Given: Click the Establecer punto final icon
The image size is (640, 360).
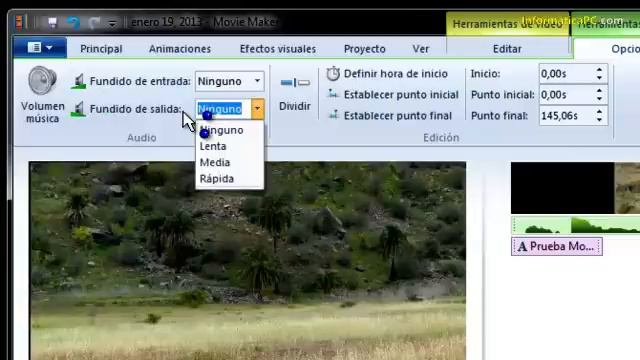Looking at the screenshot, I should point(333,115).
